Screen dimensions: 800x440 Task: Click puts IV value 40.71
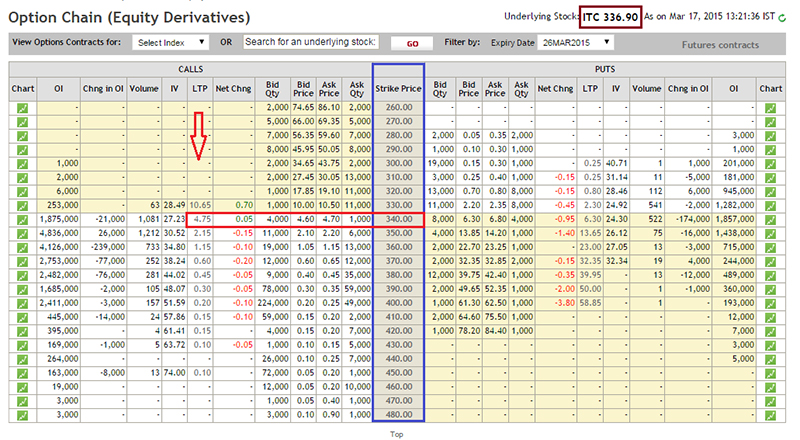[616, 163]
